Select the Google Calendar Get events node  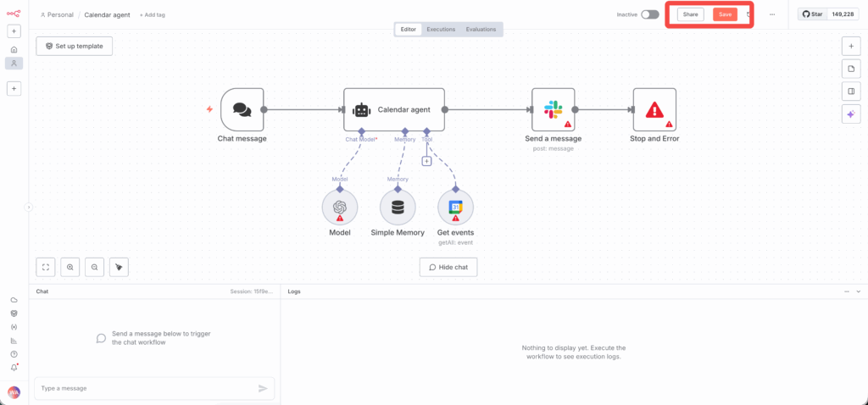pos(455,208)
